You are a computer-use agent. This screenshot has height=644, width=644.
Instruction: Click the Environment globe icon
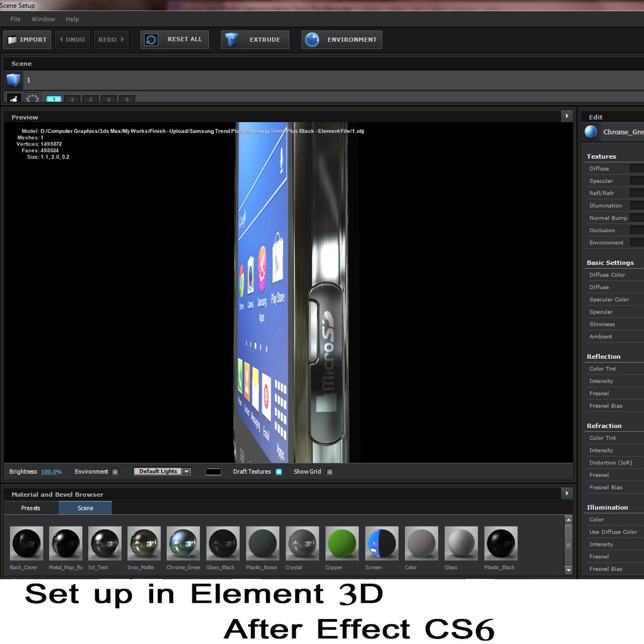[x=312, y=40]
